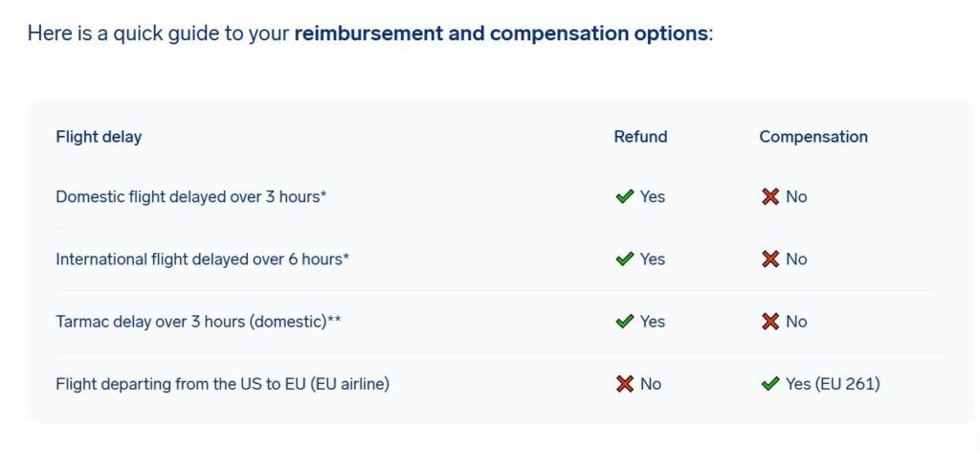This screenshot has height=452, width=980.
Task: Click "International flight delayed over 6 hours*" row label
Action: pyautogui.click(x=202, y=259)
